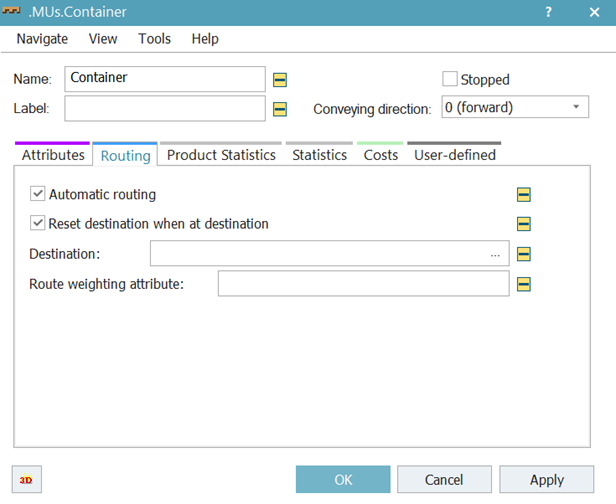The height and width of the screenshot is (504, 616).
Task: Click inheritance toggle icon next to Label field
Action: (281, 109)
